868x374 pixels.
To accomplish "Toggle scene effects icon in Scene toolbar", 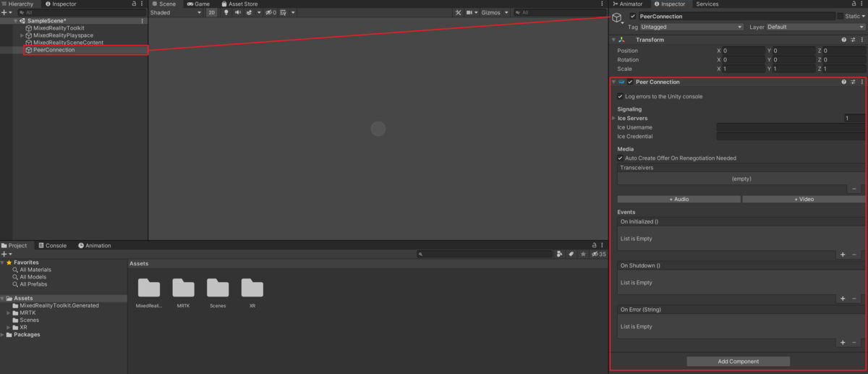I will 250,13.
